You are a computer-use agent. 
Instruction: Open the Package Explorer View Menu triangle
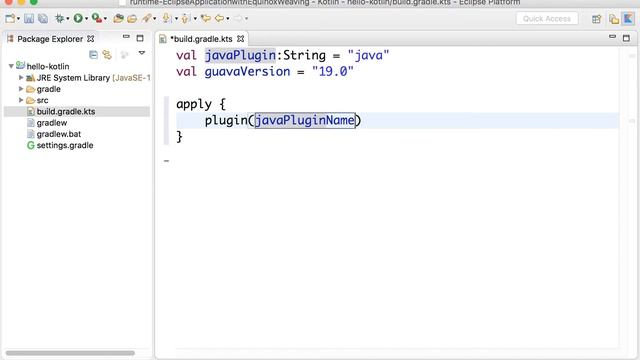pyautogui.click(x=142, y=53)
